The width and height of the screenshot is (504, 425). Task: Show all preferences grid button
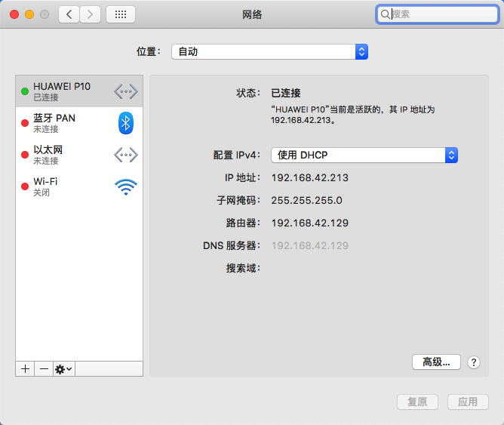pyautogui.click(x=121, y=14)
